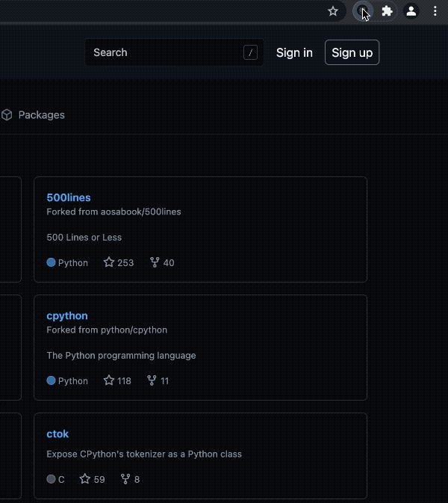Click the 500lines star icon
This screenshot has height=503, width=448.
point(109,262)
